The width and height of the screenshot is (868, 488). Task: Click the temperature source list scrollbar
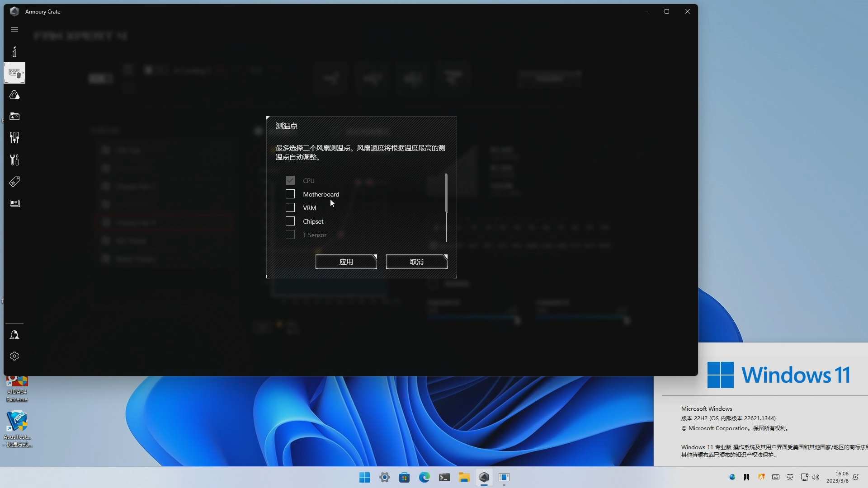tap(446, 193)
